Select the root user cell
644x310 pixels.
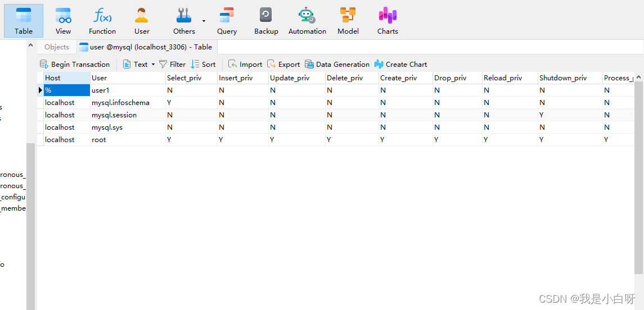point(128,139)
